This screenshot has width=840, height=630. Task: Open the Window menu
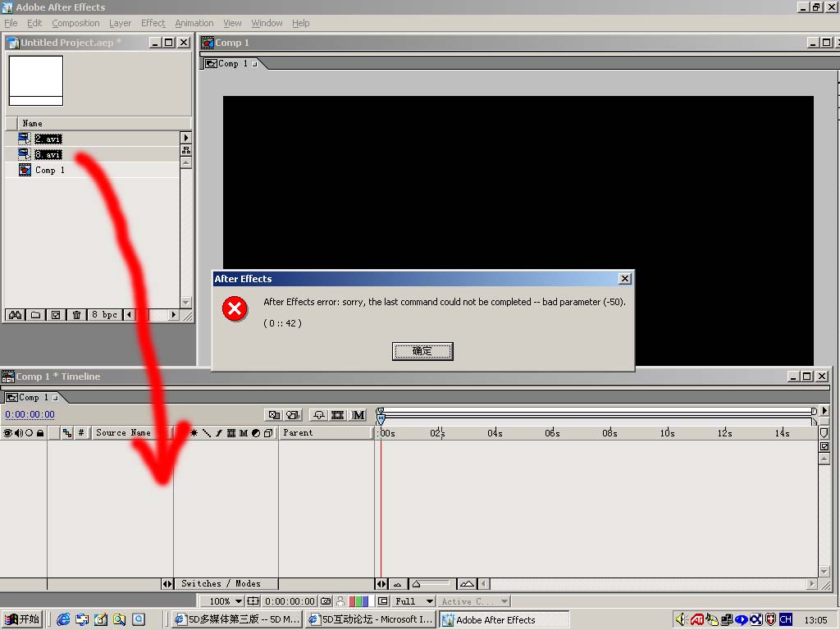pos(267,23)
